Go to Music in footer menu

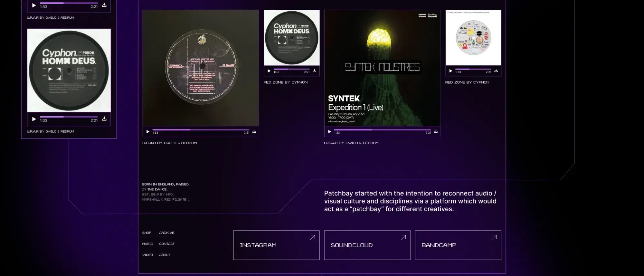[147, 244]
